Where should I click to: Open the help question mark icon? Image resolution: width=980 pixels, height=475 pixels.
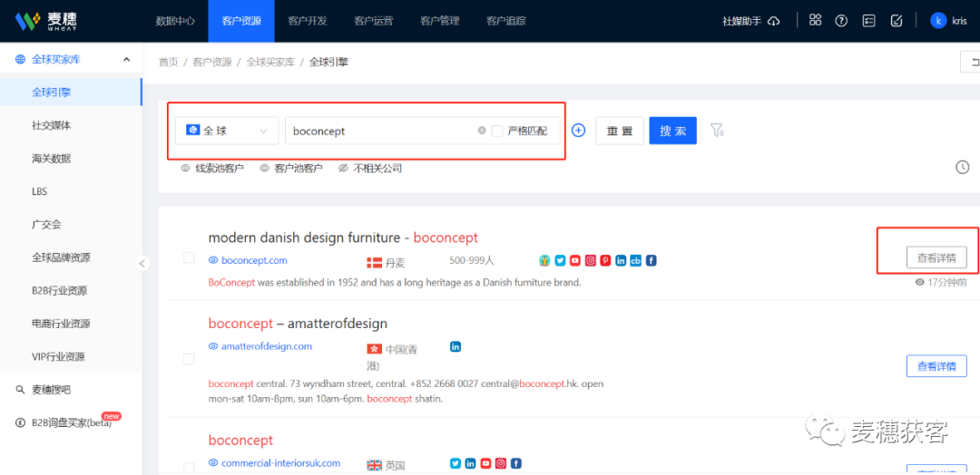coord(841,21)
